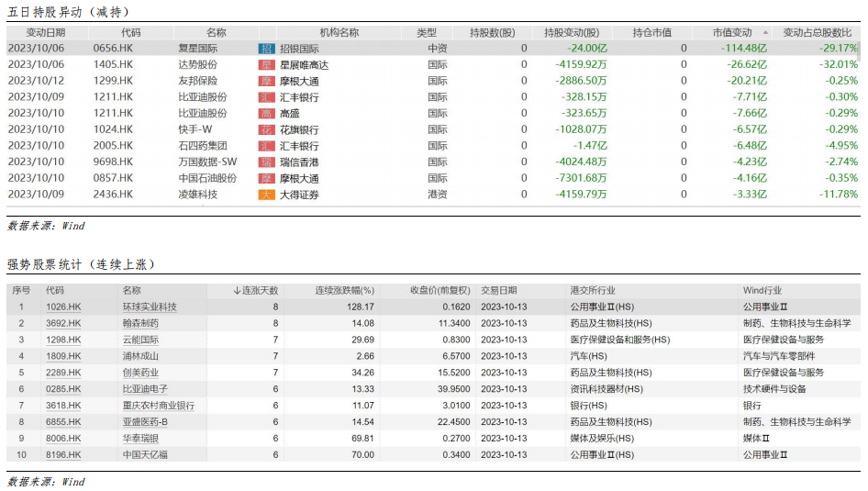Open the 1026.HK stock code link
The image size is (868, 491).
point(63,307)
